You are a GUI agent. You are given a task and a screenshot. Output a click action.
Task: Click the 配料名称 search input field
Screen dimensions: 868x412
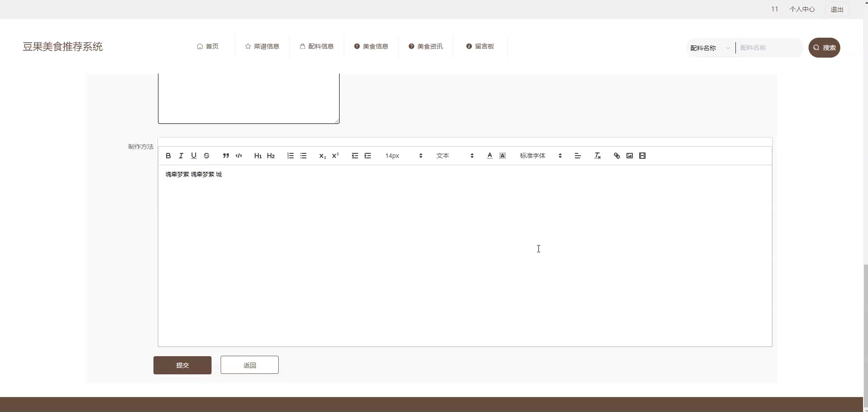click(769, 48)
